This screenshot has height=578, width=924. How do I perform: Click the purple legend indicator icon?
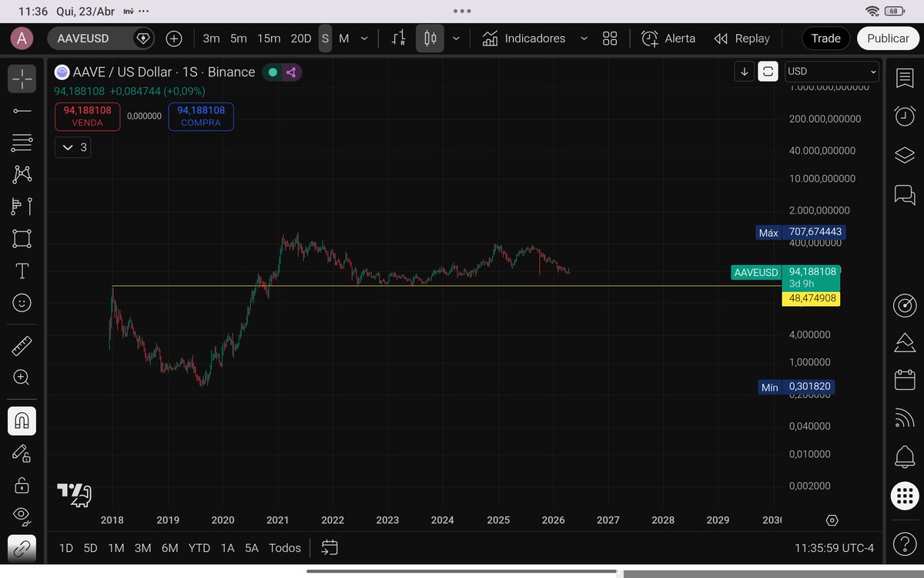click(x=291, y=72)
